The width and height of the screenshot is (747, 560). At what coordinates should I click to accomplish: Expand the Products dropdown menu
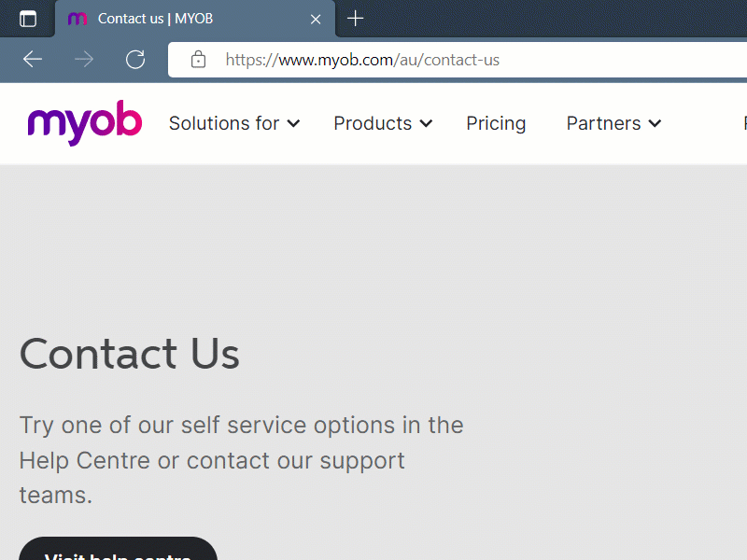tap(383, 123)
